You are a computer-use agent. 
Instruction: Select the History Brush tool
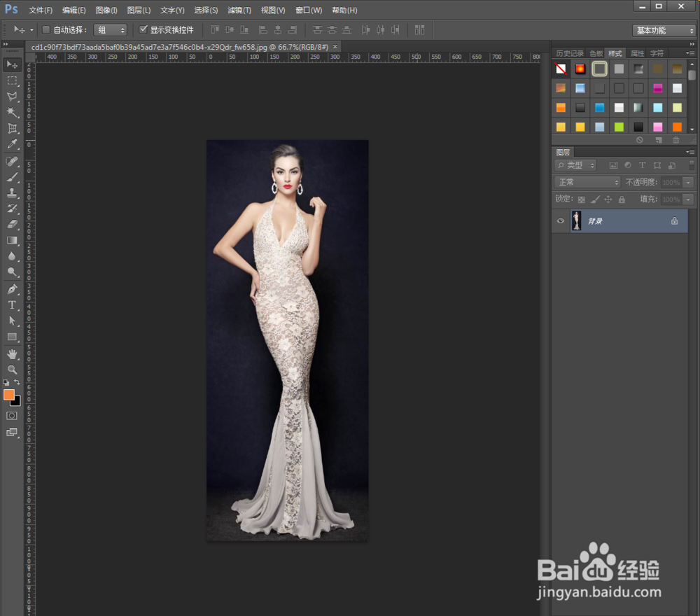click(12, 209)
